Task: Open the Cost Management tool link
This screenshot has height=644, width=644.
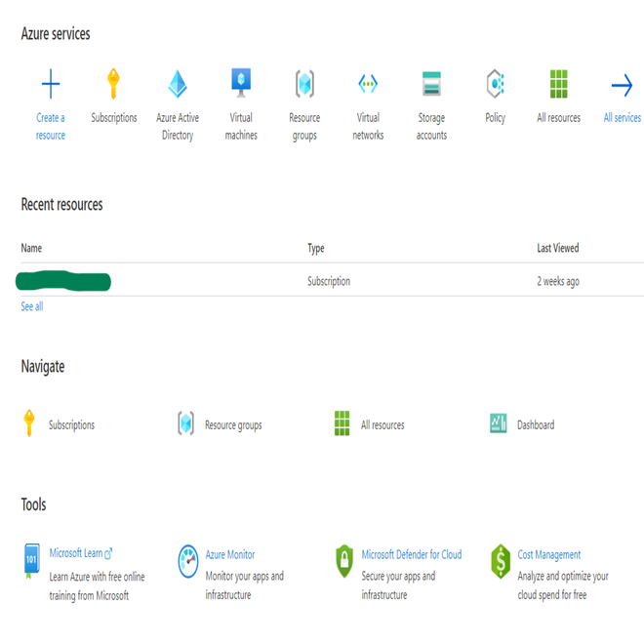Action: pyautogui.click(x=549, y=555)
